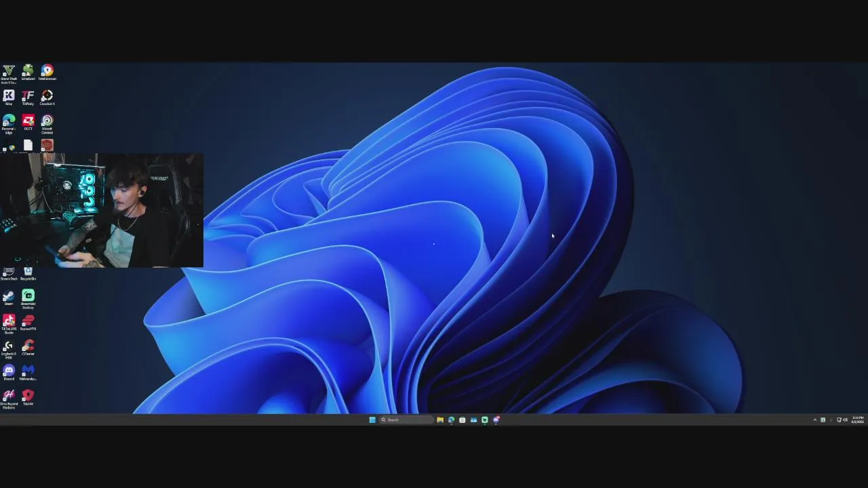Open the Total Browser desktop shortcut
The width and height of the screenshot is (868, 488).
tap(47, 73)
